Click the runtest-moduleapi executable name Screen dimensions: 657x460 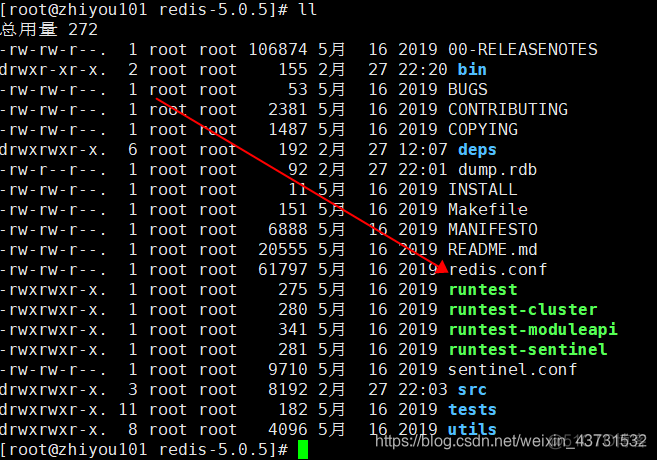click(x=533, y=330)
